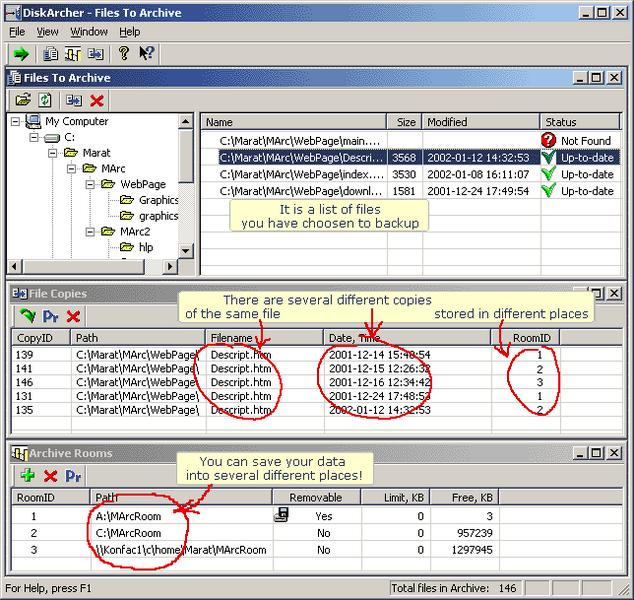The width and height of the screenshot is (634, 600).
Task: Open File Copies window from main toolbar
Action: (x=96, y=54)
